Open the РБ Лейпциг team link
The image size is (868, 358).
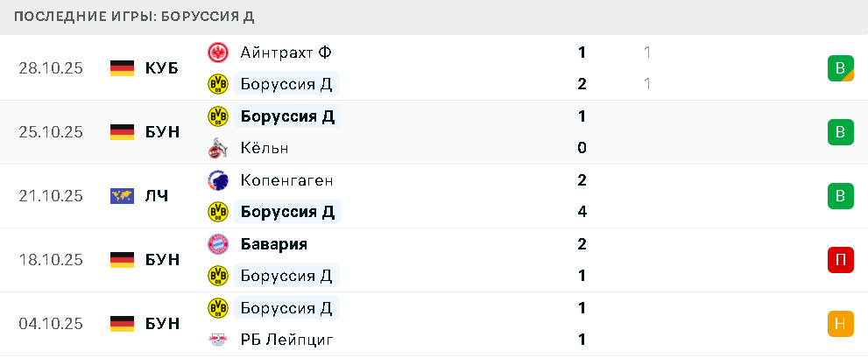pyautogui.click(x=286, y=340)
